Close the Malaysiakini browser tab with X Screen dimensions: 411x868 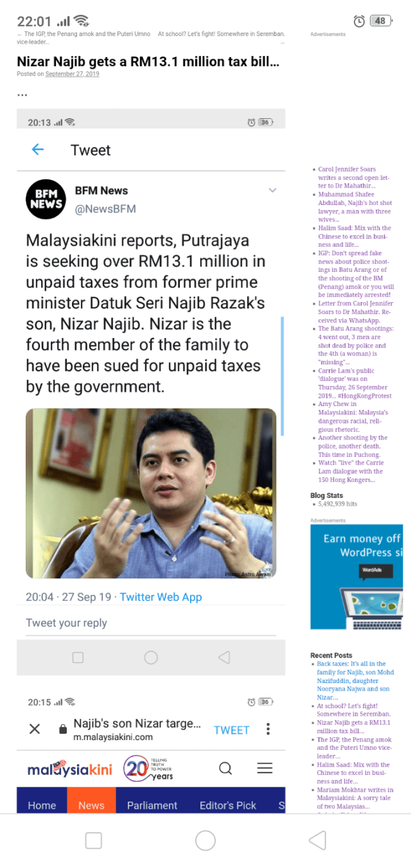click(35, 729)
